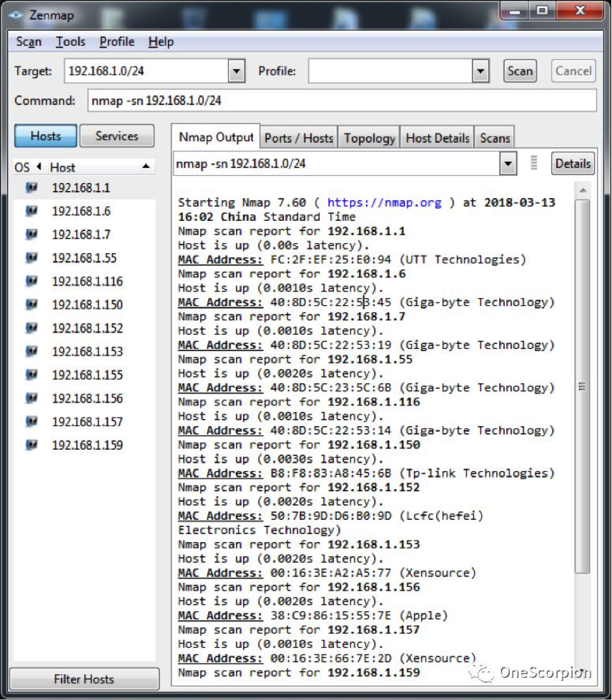Click the "(Apple)" vendor text in output

(x=424, y=616)
